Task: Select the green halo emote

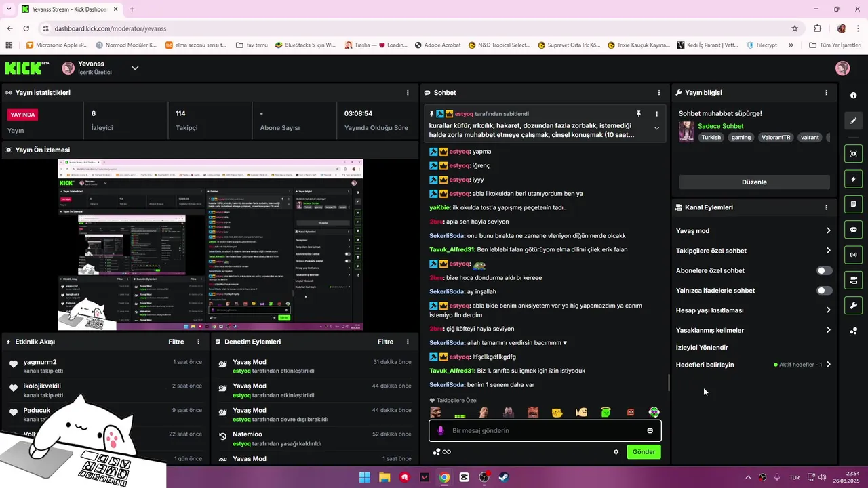Action: pyautogui.click(x=606, y=412)
